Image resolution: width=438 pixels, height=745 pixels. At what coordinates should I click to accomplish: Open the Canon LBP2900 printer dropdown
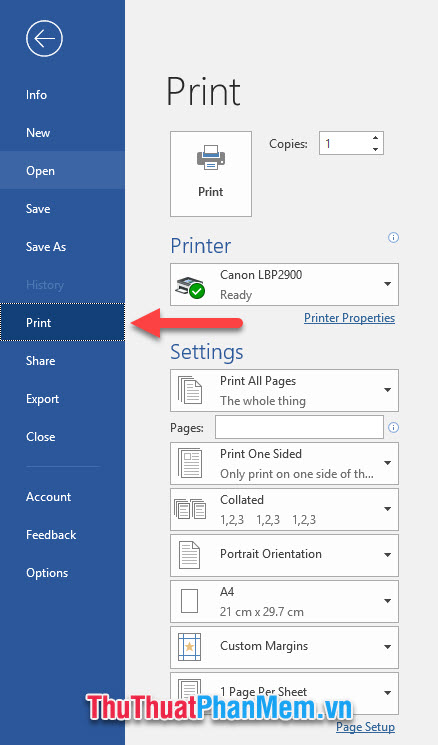(284, 285)
